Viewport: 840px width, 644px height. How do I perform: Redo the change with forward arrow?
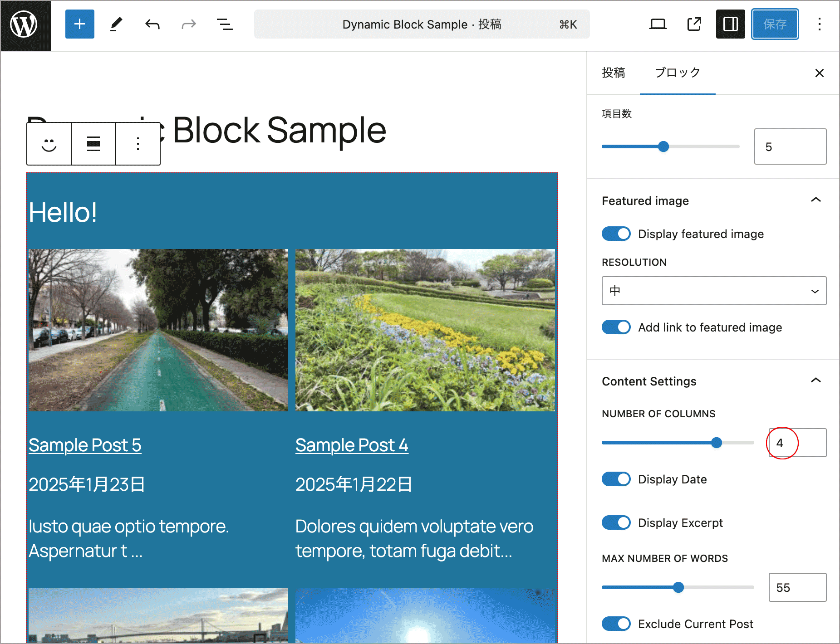coord(189,24)
